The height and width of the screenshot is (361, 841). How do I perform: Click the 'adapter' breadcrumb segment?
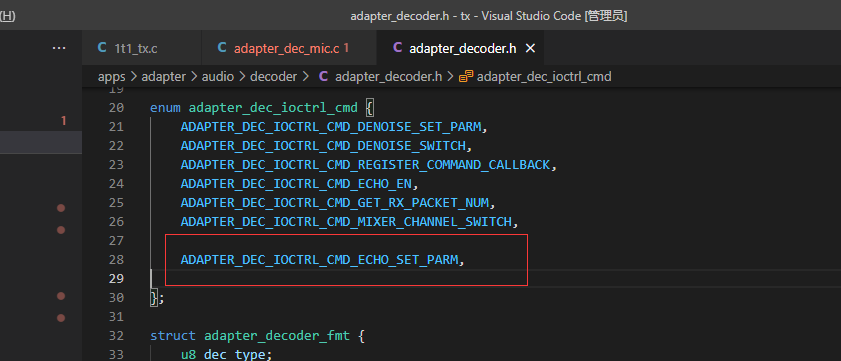point(164,77)
